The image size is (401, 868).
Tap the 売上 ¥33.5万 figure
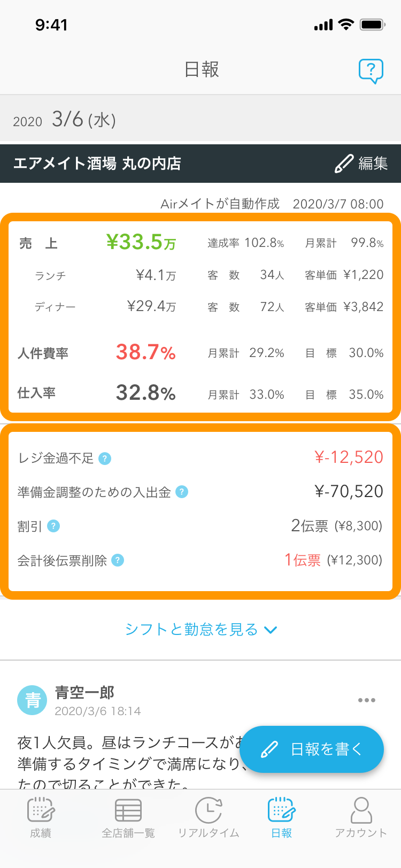point(141,243)
